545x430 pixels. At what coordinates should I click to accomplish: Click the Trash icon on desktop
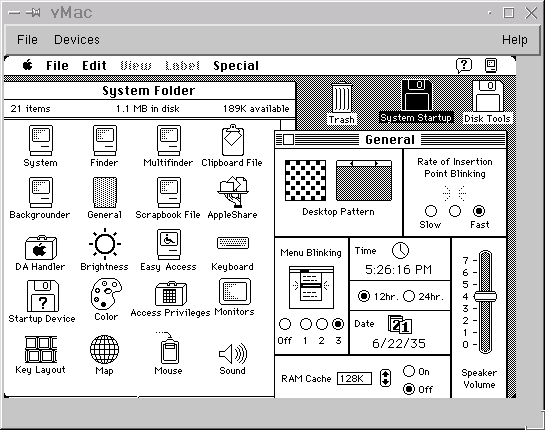click(342, 97)
